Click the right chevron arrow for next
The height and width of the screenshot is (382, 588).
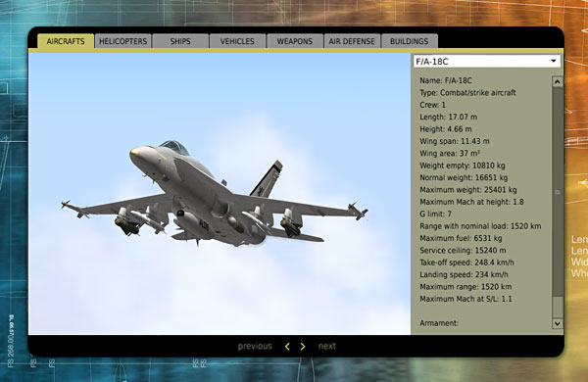pyautogui.click(x=303, y=347)
